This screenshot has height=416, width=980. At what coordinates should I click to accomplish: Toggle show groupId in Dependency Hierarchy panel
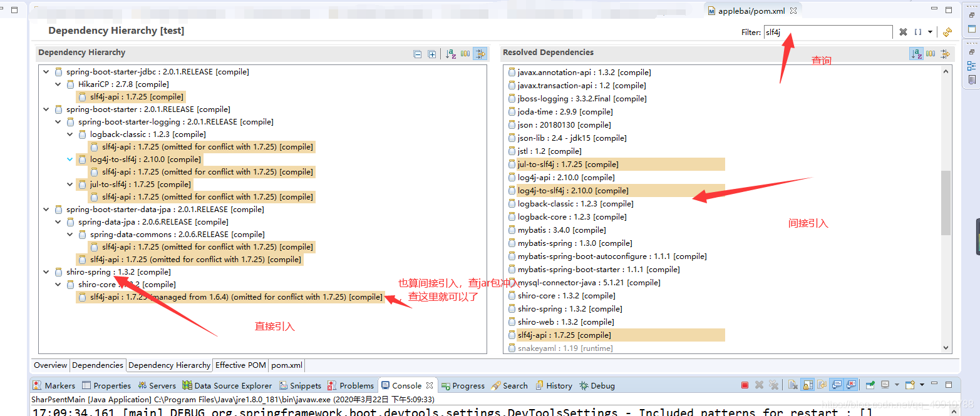[465, 54]
